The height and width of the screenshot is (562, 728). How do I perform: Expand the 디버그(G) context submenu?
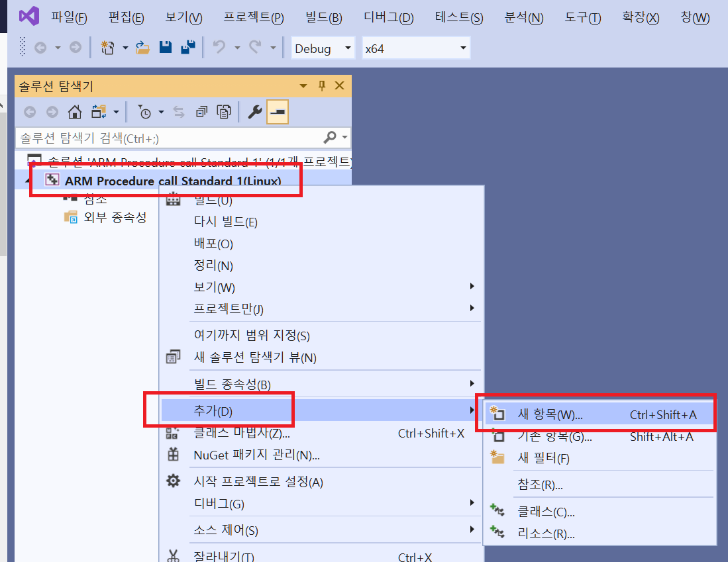321,503
